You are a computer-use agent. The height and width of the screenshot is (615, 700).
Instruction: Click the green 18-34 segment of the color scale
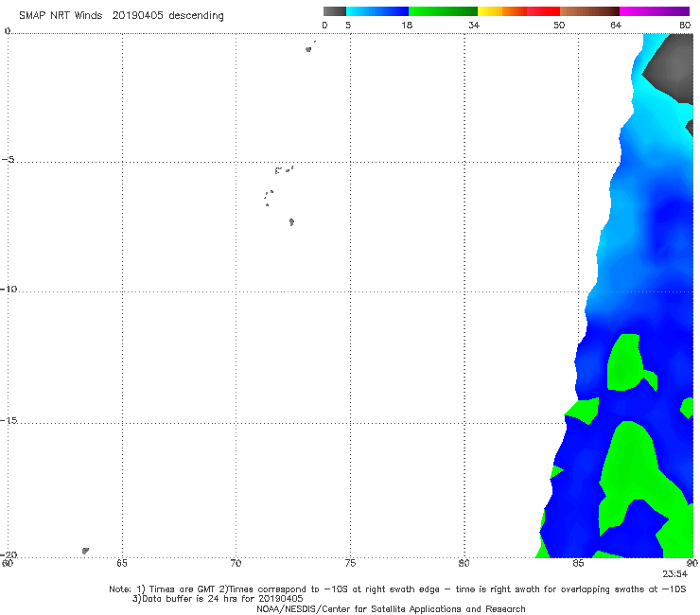point(443,11)
